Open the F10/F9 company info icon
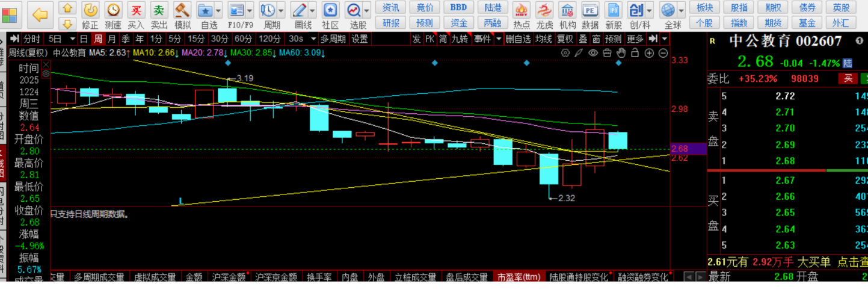This screenshot has height=301, width=868. [237, 10]
